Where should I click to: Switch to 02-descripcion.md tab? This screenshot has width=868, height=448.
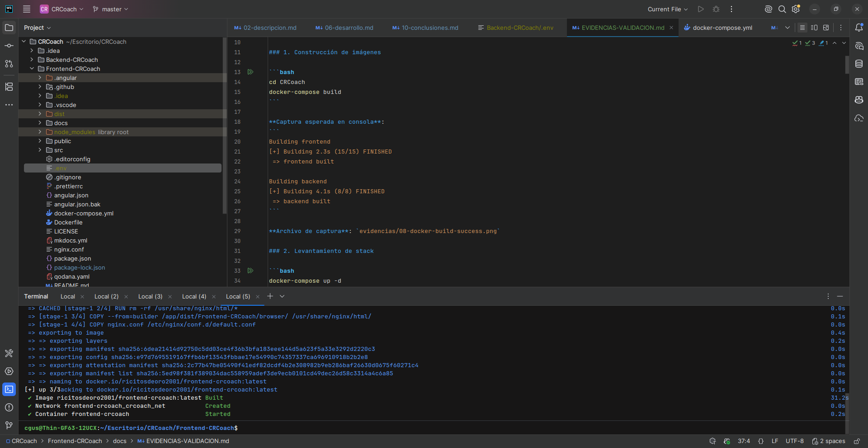click(265, 28)
